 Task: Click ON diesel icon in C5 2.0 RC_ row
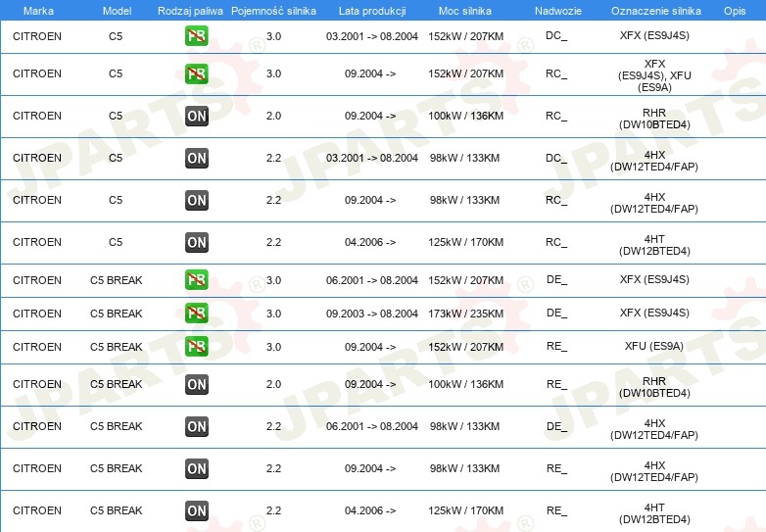click(x=196, y=117)
